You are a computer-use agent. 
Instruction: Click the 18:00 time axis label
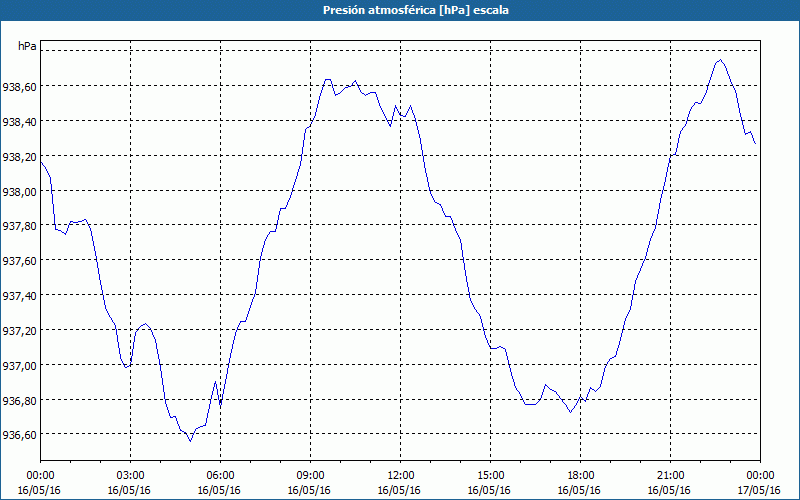click(x=580, y=476)
